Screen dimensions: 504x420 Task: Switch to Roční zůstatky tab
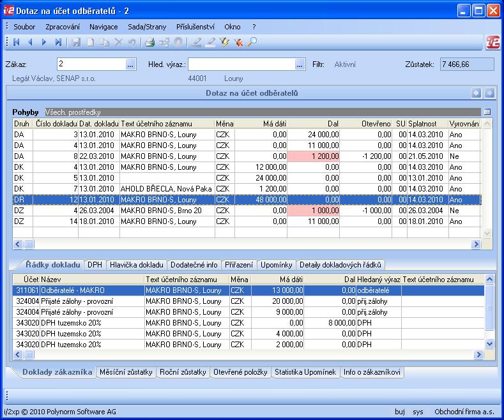pos(183,372)
